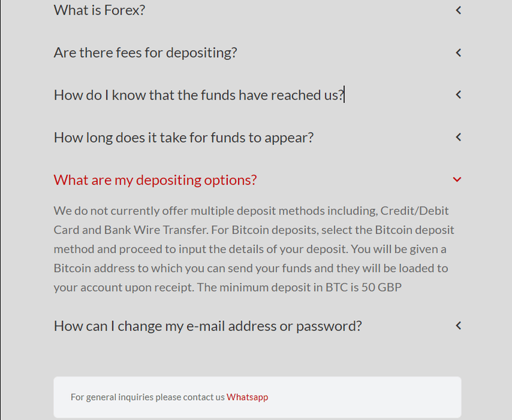512x420 pixels.
Task: Show answer for How do I know funds reached us
Action: 199,95
